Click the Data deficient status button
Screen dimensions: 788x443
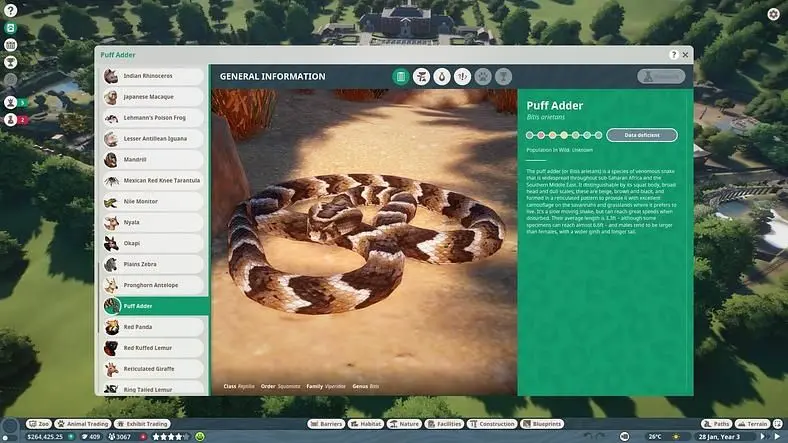coord(642,135)
